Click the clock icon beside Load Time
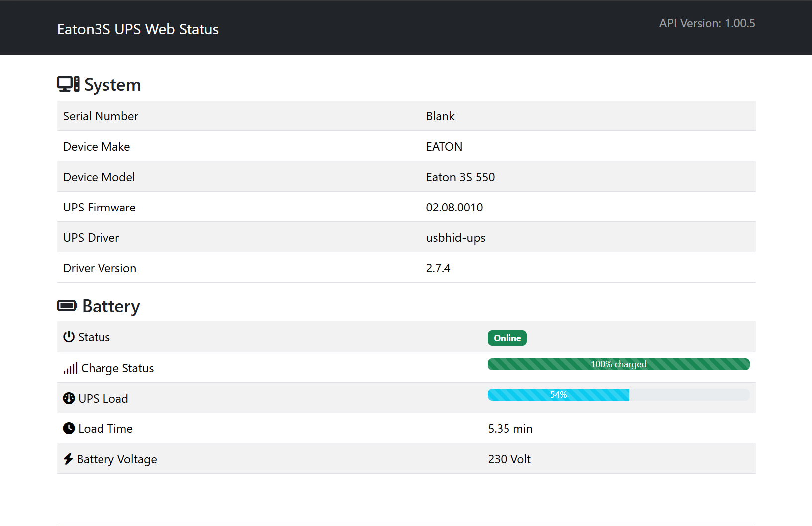This screenshot has height=526, width=812. pos(69,428)
